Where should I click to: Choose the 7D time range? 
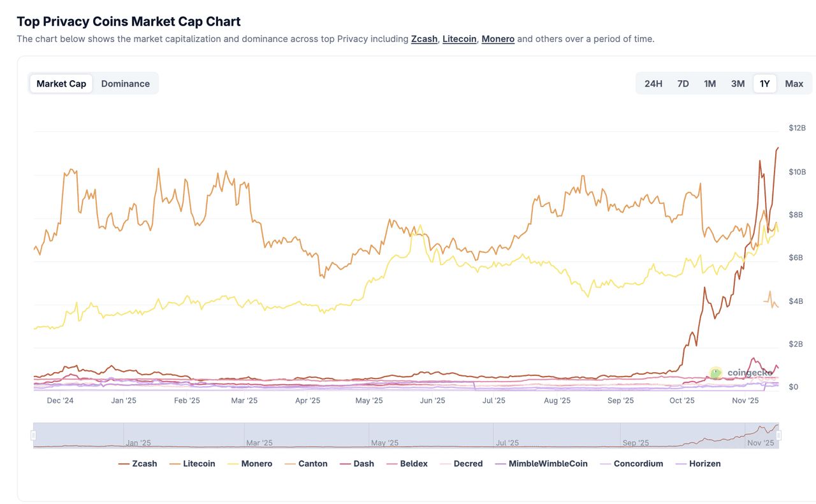(x=683, y=83)
